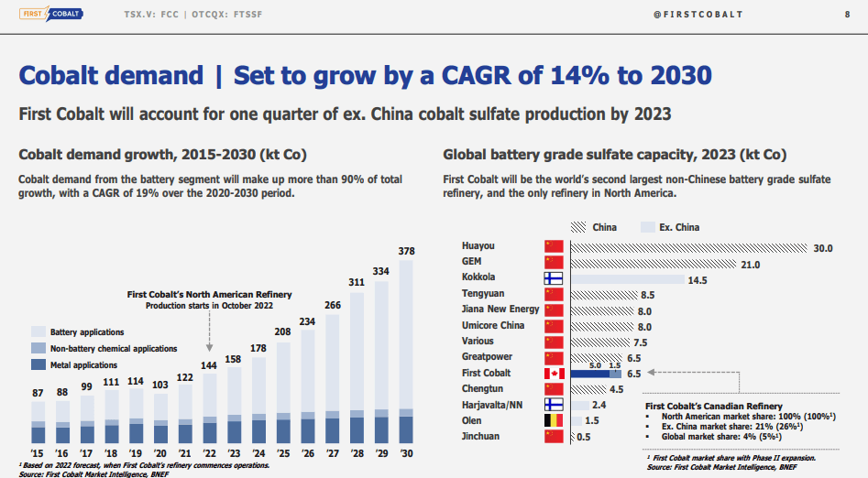Click China flag beside Greatpower
This screenshot has width=868, height=478.
point(554,358)
